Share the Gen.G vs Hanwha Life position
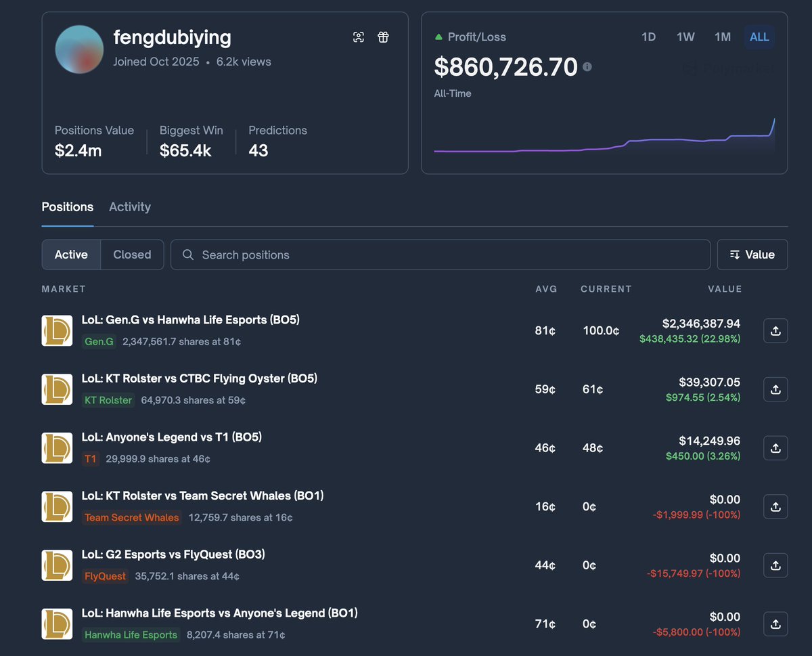The image size is (812, 656). click(x=775, y=331)
